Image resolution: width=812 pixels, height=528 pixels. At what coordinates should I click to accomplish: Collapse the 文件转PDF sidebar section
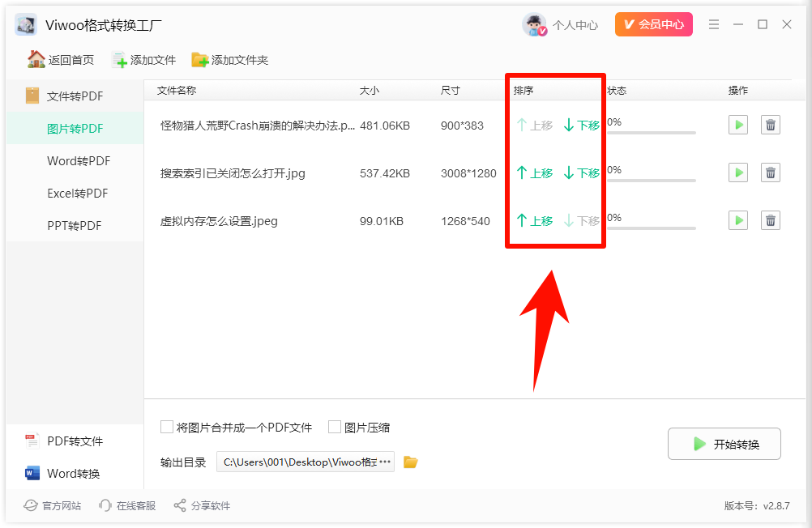(75, 96)
